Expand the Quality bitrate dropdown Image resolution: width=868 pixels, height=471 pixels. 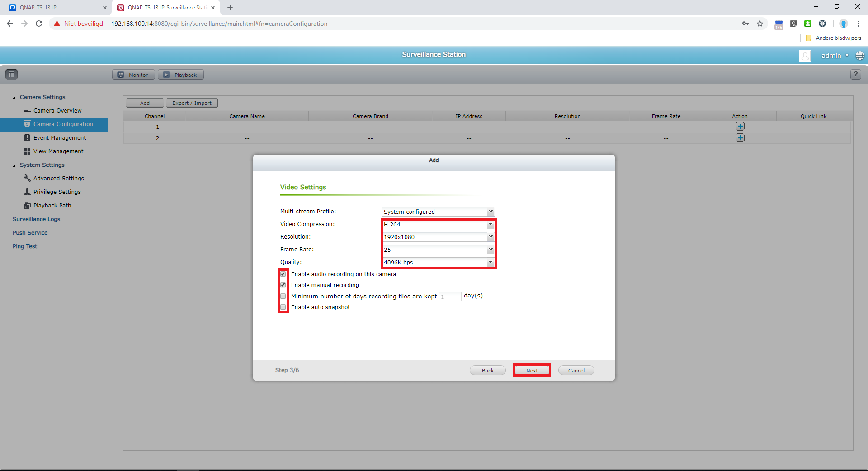439,262
